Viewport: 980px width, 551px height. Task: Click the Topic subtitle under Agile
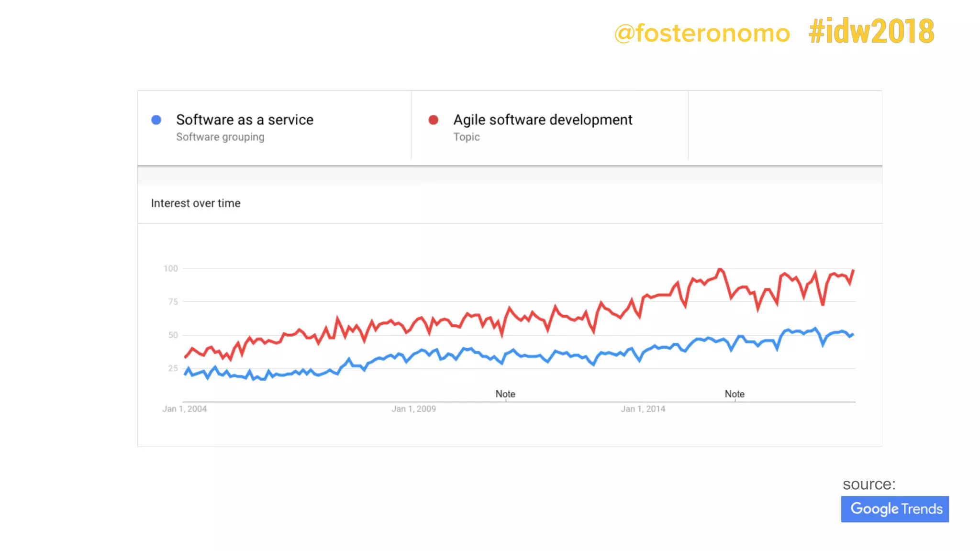(x=467, y=137)
